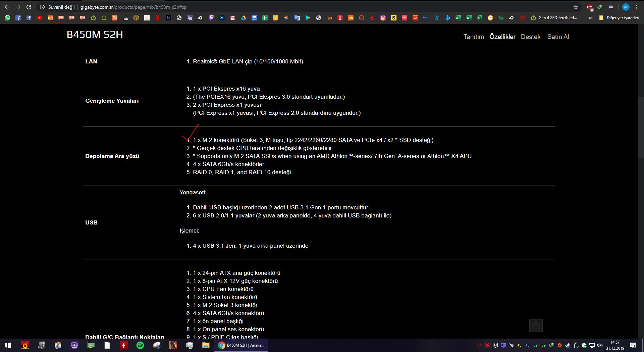The image size is (644, 352).
Task: Click the AdBlock Plus extension icon
Action: click(x=589, y=7)
